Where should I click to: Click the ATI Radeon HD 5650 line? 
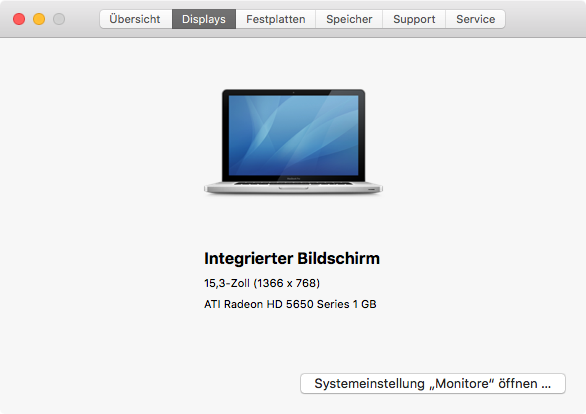(x=290, y=304)
